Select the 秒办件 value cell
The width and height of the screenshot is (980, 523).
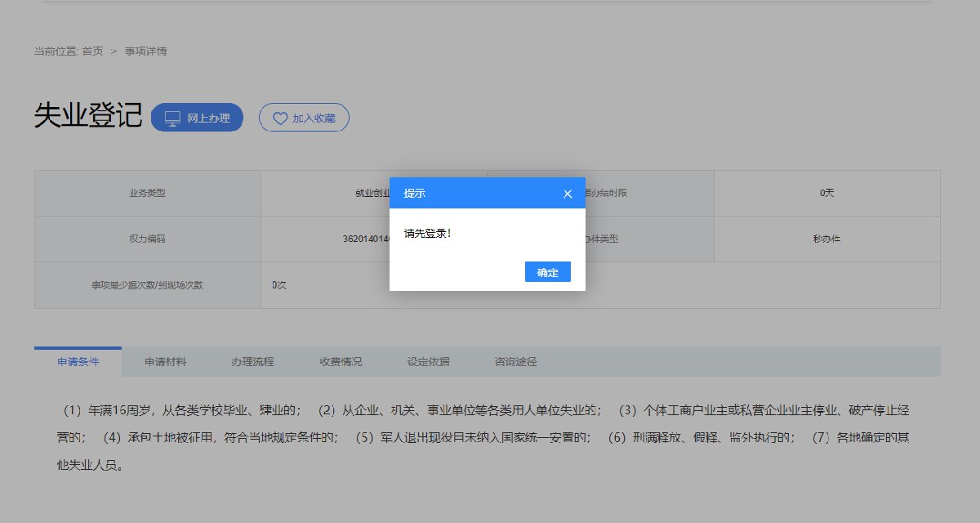click(x=826, y=239)
